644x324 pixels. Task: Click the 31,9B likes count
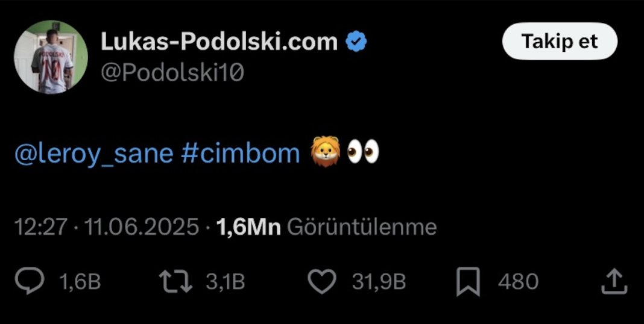coord(379,282)
